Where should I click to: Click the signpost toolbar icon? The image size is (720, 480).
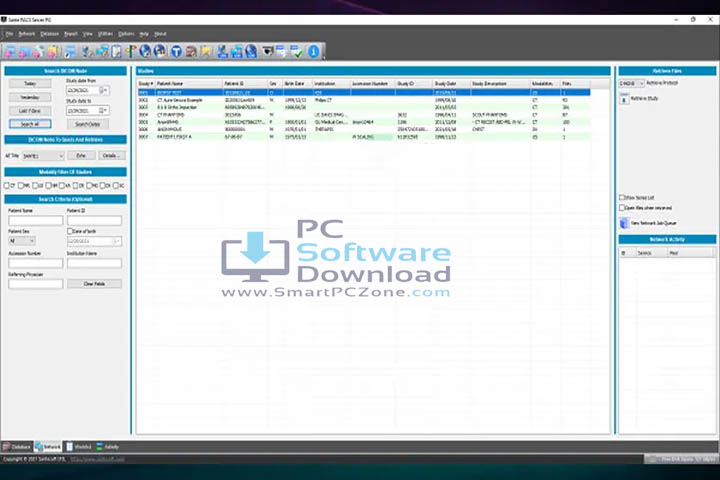tap(130, 51)
